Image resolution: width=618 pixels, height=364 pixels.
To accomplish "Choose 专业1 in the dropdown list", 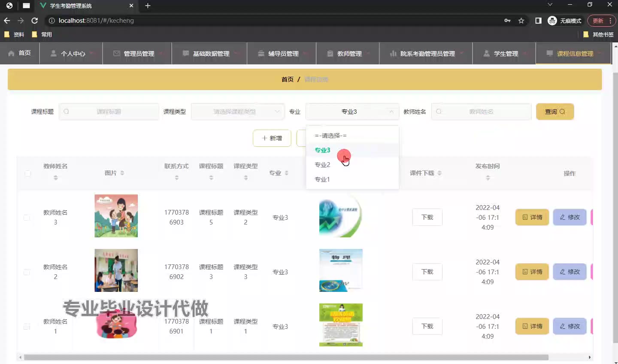I will pyautogui.click(x=322, y=179).
